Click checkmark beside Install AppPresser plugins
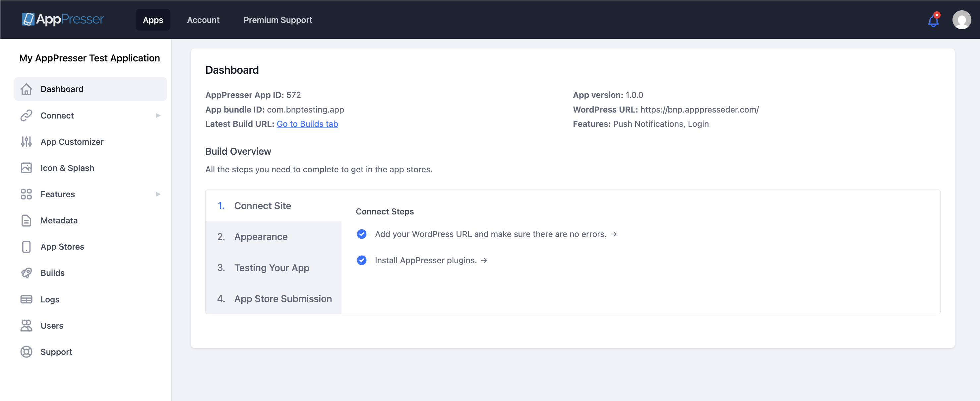This screenshot has width=980, height=401. coord(361,260)
